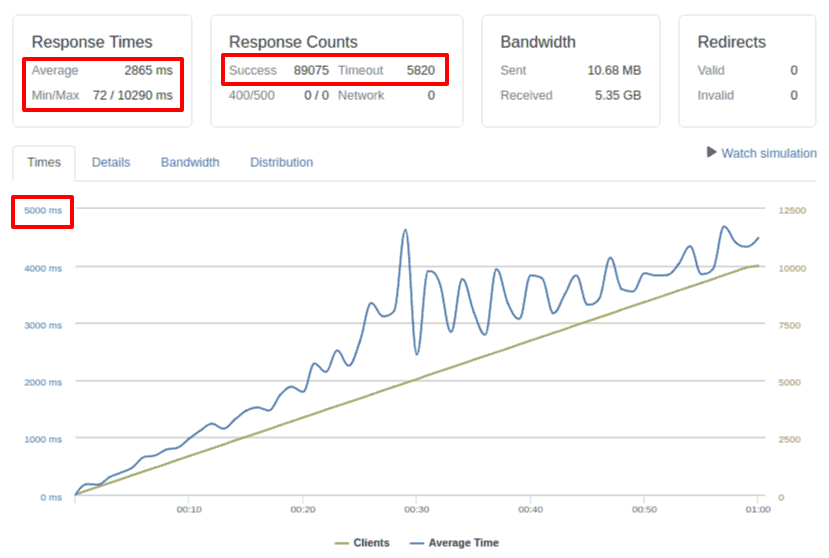Click the 10000 clients right-axis label
Image resolution: width=829 pixels, height=558 pixels.
point(792,268)
